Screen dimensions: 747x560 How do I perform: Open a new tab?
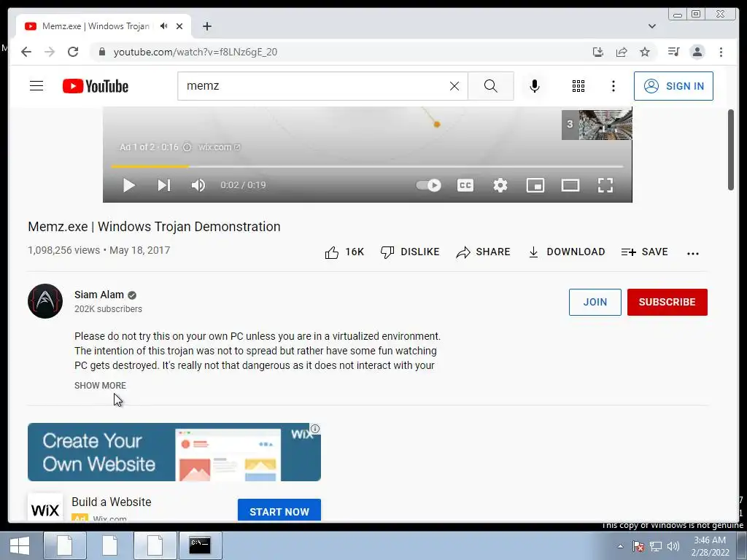pyautogui.click(x=206, y=26)
